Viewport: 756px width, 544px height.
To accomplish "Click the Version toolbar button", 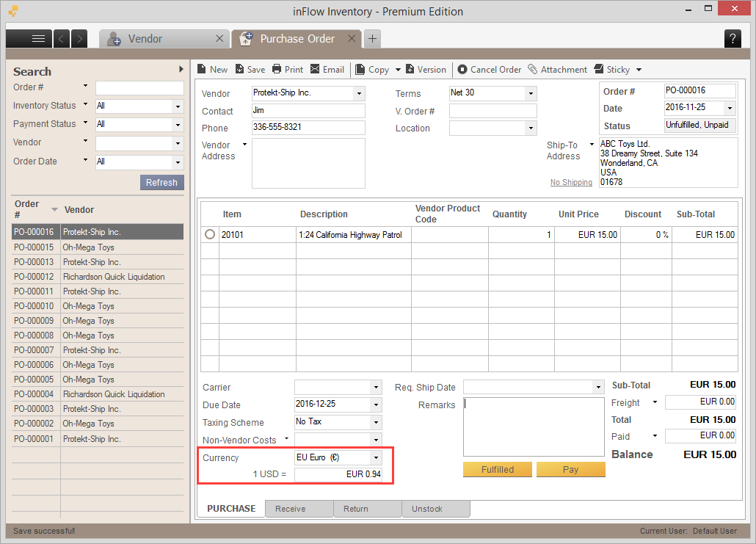I will (426, 70).
